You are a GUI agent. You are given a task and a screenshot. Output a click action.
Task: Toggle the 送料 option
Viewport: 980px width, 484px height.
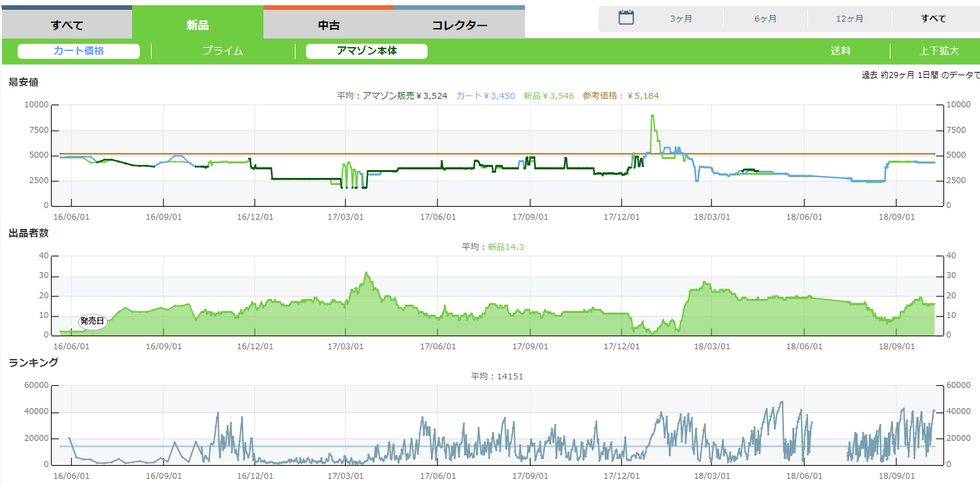[841, 51]
